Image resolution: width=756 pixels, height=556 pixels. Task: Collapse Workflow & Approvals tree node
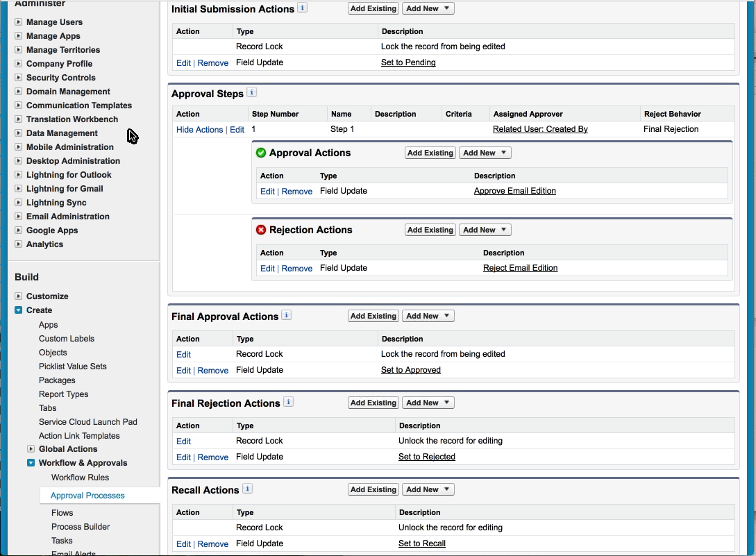(31, 463)
